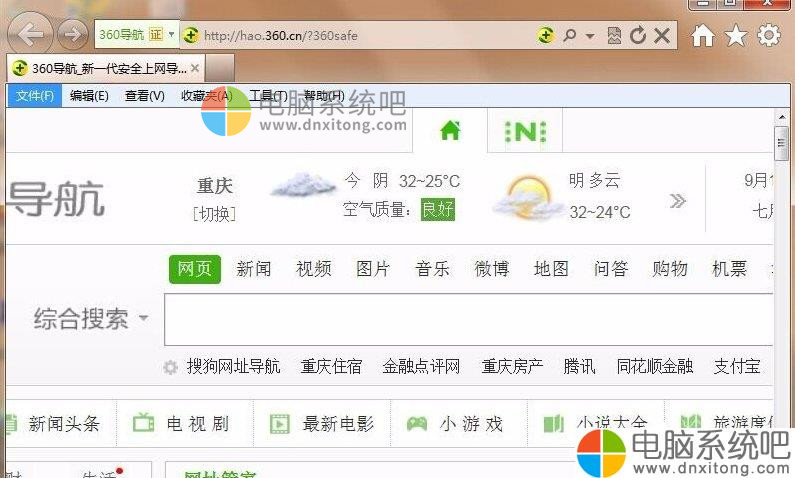Open the 查看(V) menu
795x478 pixels.
pos(145,95)
